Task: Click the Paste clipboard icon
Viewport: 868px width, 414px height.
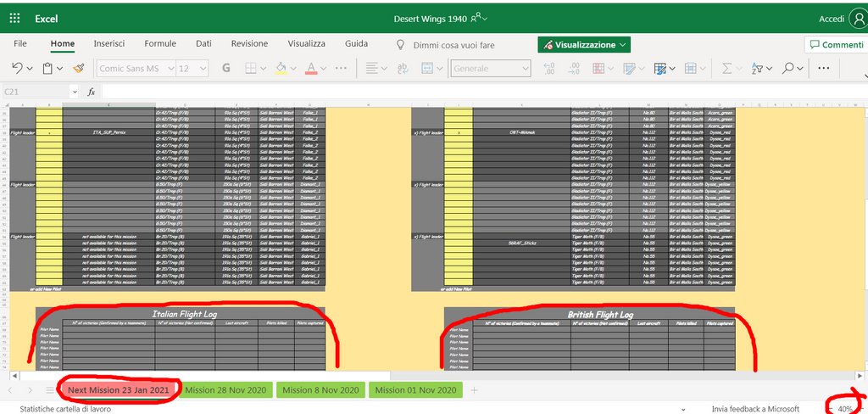Action: coord(47,68)
